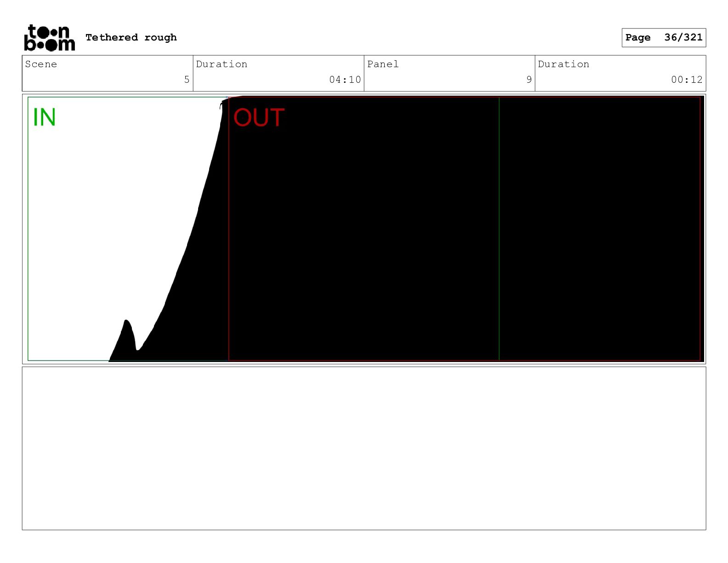The width and height of the screenshot is (728, 563).
Task: Click the green 'IN' camera frame label
Action: (45, 117)
